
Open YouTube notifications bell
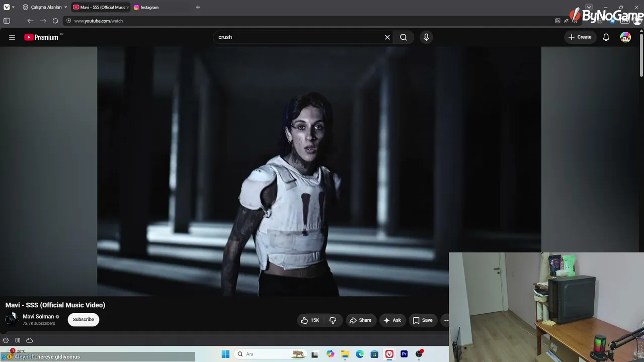pyautogui.click(x=606, y=37)
